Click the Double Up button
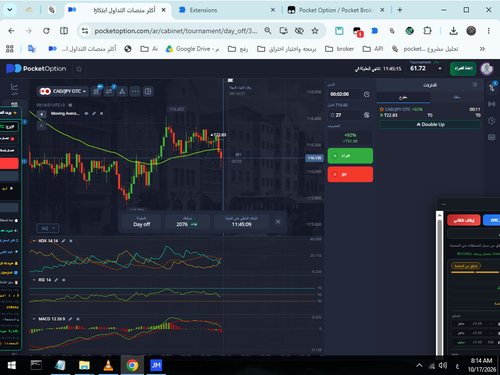Screen dimensions: 500x375 (430, 124)
